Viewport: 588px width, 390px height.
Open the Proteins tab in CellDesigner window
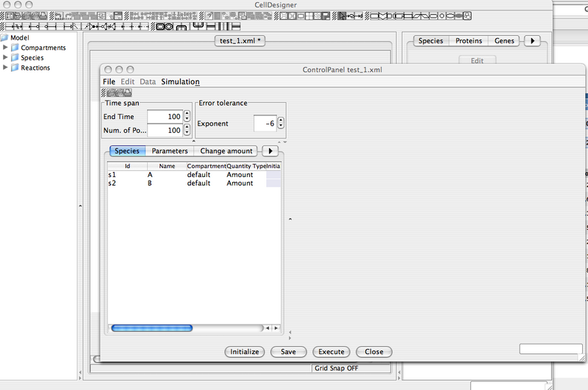click(469, 40)
